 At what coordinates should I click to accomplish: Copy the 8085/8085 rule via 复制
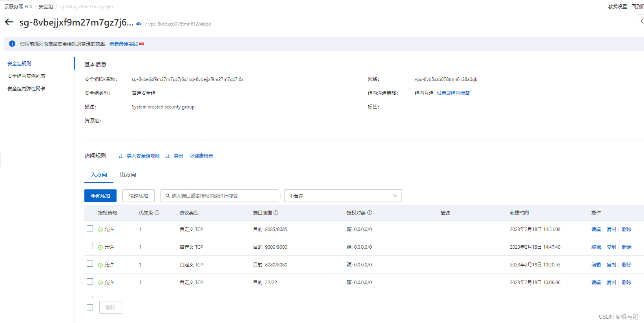point(611,229)
